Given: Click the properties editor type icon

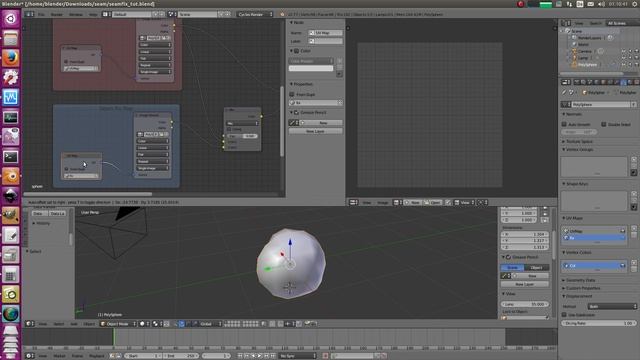Looking at the screenshot, I should [565, 82].
